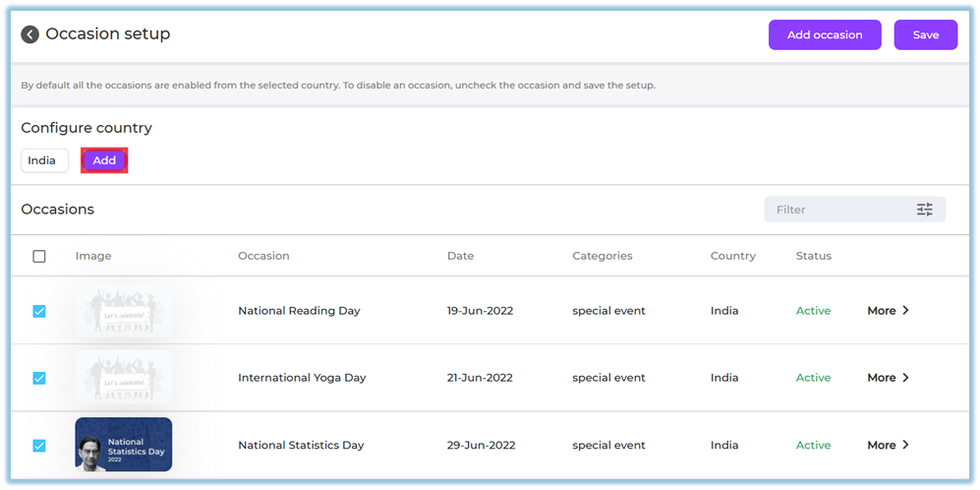Expand More for National Statistics Day

pos(888,445)
